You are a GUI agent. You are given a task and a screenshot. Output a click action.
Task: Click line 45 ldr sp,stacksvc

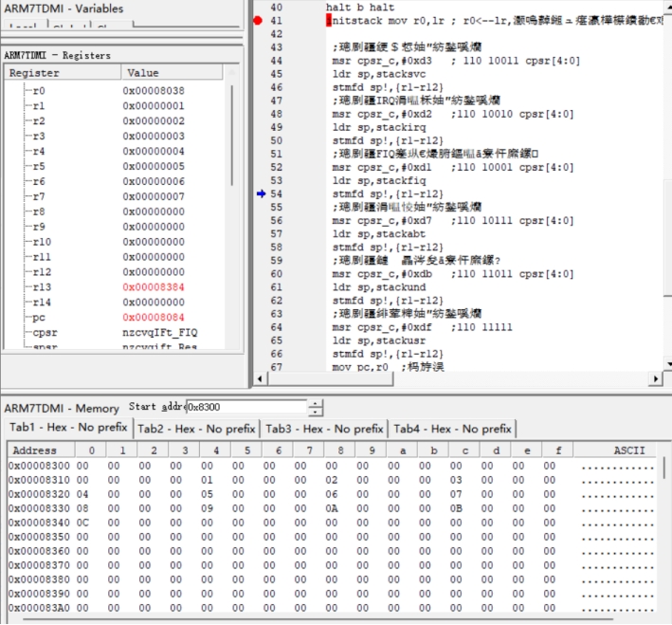click(379, 74)
